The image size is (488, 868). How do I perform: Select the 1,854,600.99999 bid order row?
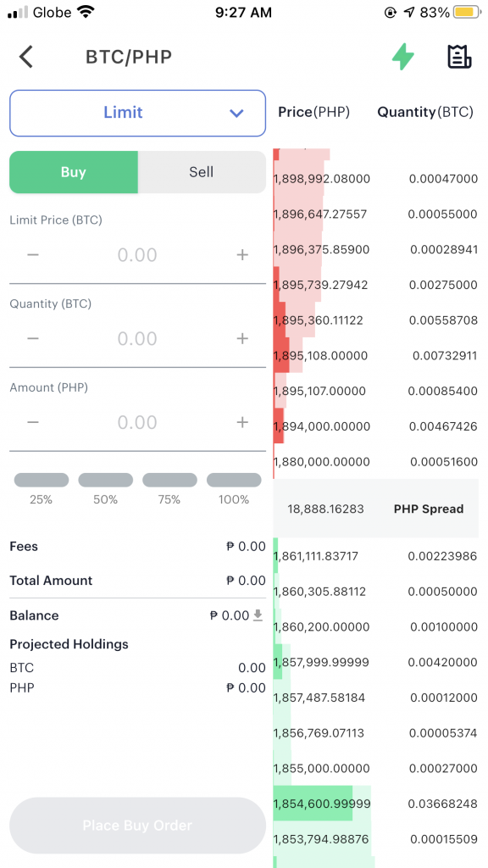[375, 804]
